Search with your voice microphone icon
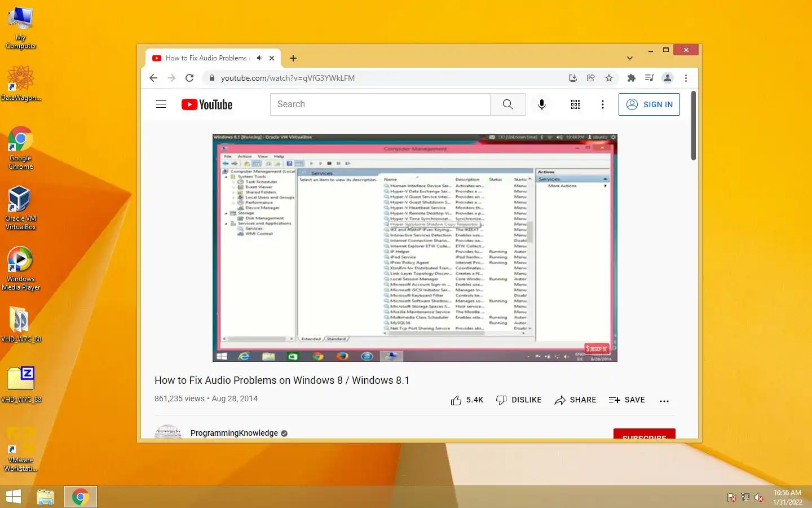 tap(542, 104)
